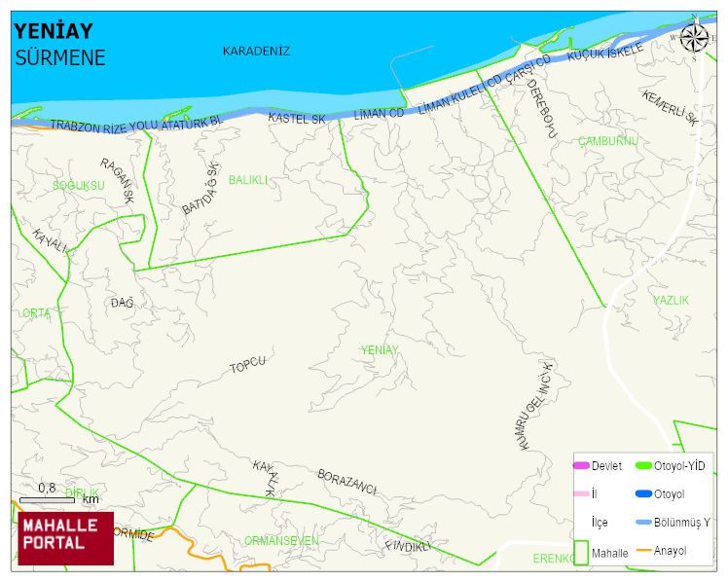This screenshot has width=728, height=582.
Task: Click the LİMAN KULELİ CD label
Action: (x=460, y=94)
